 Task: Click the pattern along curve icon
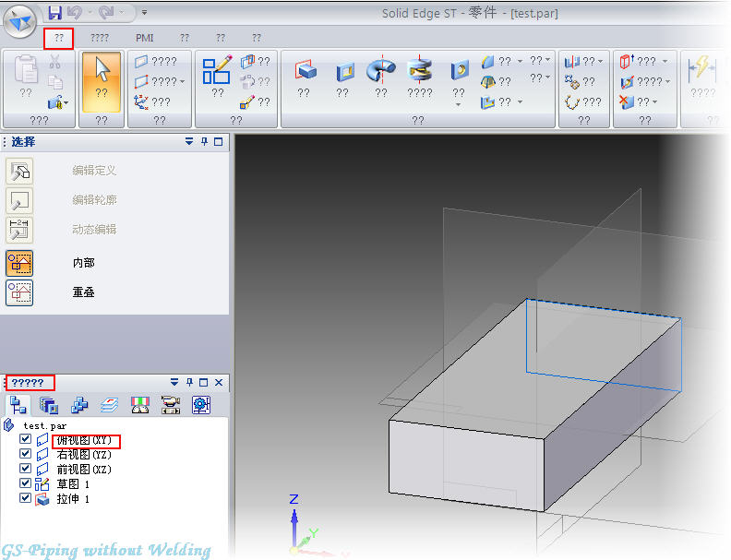[x=572, y=102]
